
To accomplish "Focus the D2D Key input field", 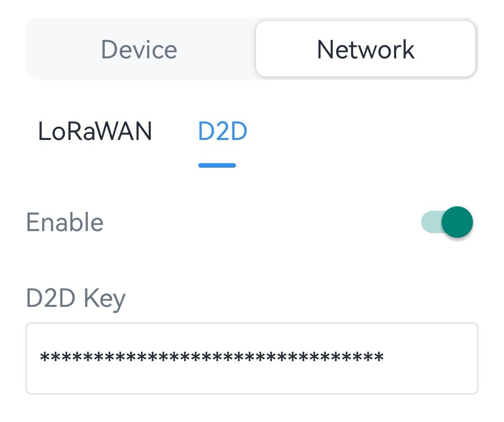I will click(252, 358).
